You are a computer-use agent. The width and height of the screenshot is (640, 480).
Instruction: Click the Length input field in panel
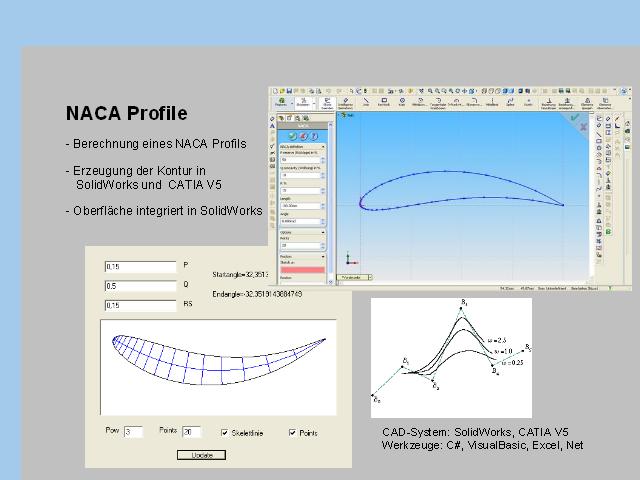point(300,206)
